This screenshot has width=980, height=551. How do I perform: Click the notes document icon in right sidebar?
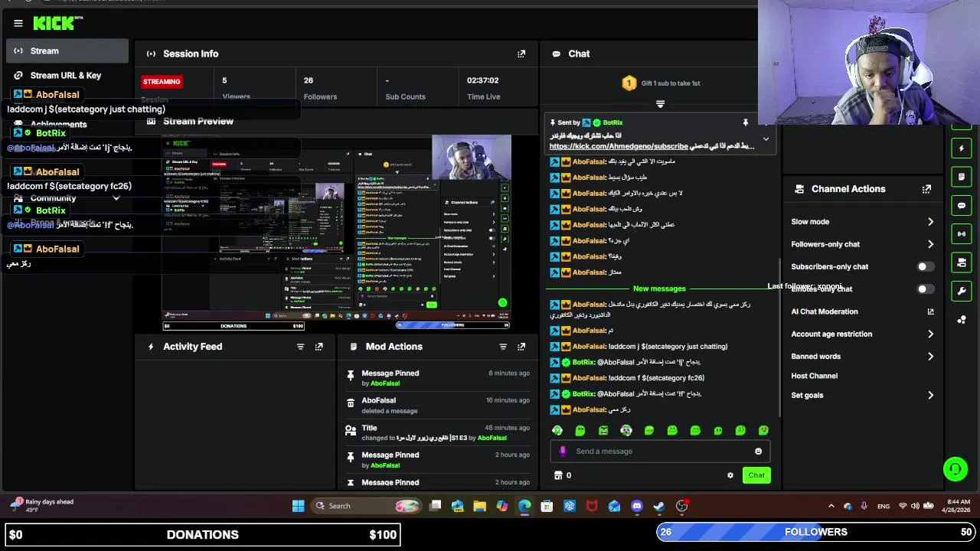pos(962,177)
